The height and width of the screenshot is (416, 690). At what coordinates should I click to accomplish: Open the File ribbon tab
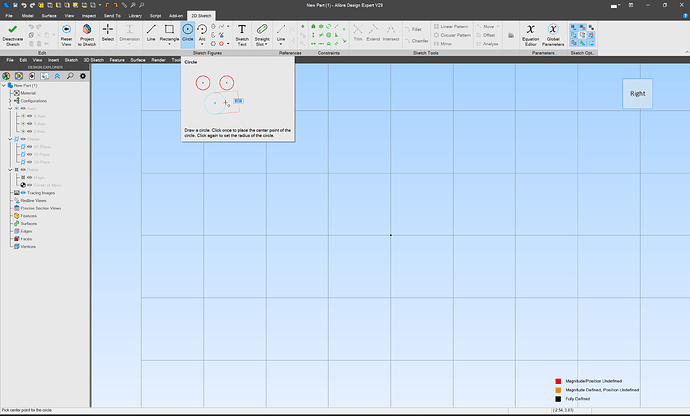click(x=9, y=16)
